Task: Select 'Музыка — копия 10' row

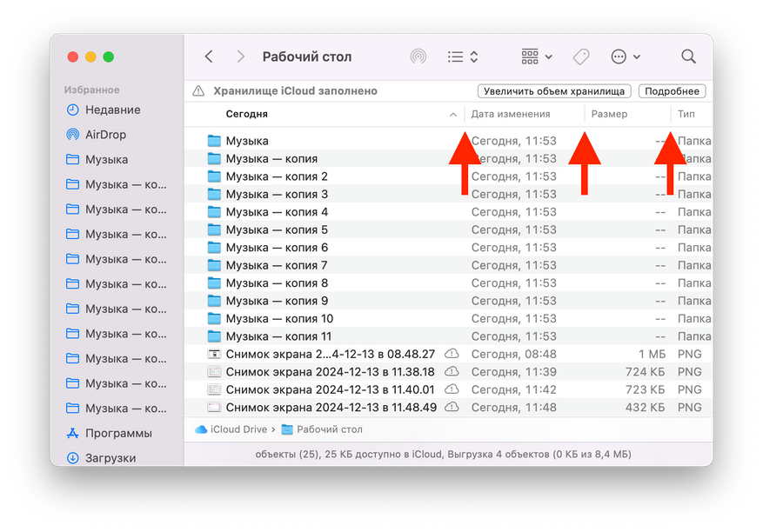Action: click(448, 318)
